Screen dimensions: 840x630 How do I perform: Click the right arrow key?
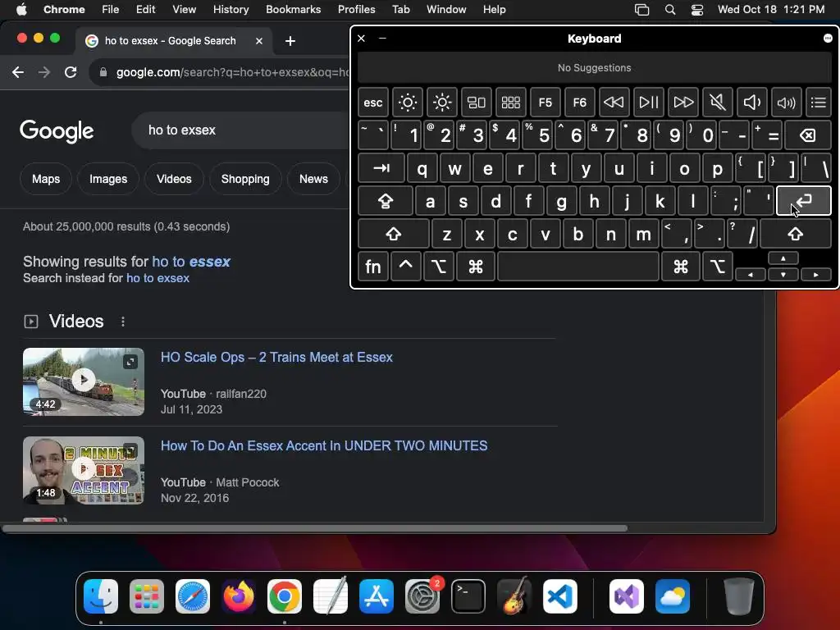(x=816, y=274)
